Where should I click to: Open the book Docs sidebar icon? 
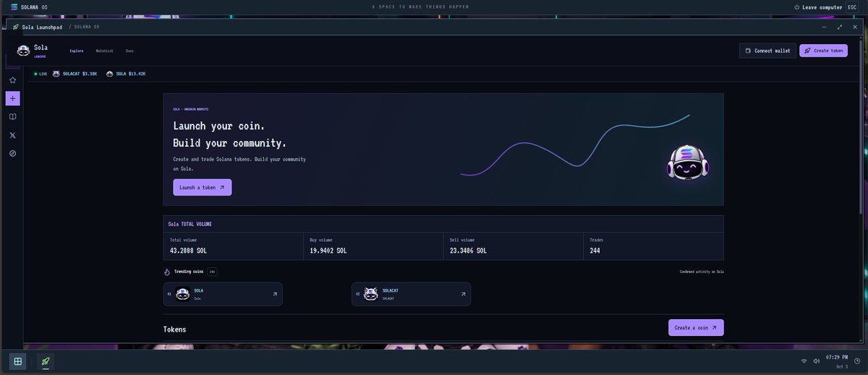click(x=12, y=117)
